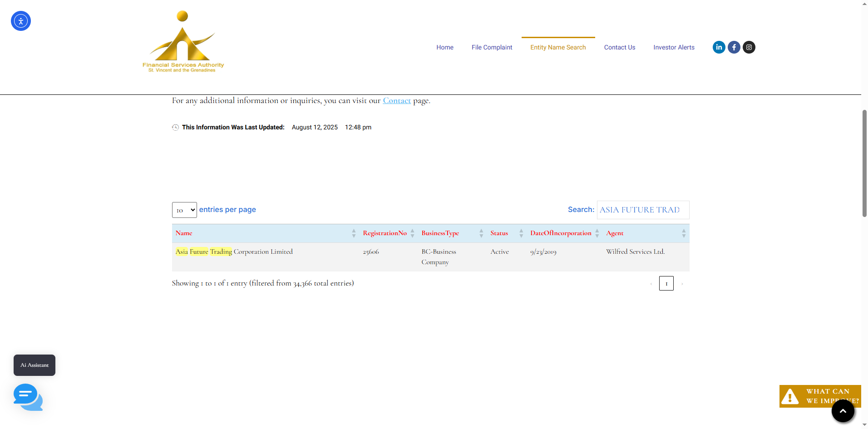Click the scroll-to-top arrow button
Image resolution: width=868 pixels, height=429 pixels.
[x=843, y=411]
